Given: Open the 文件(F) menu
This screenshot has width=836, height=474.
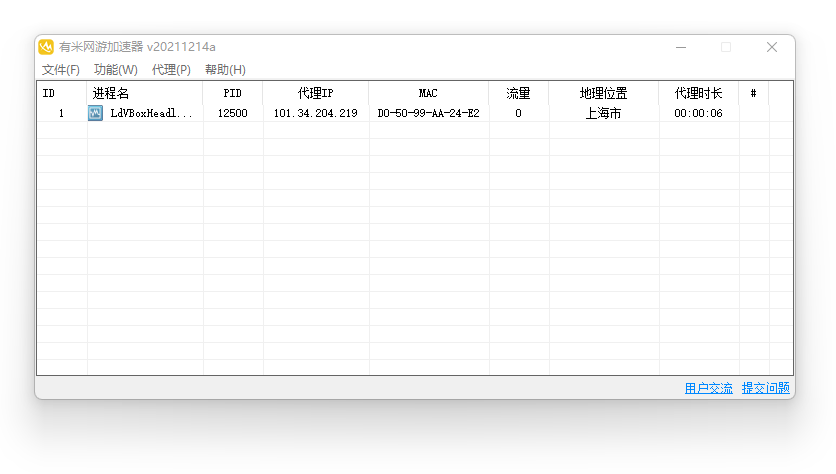Looking at the screenshot, I should [61, 70].
